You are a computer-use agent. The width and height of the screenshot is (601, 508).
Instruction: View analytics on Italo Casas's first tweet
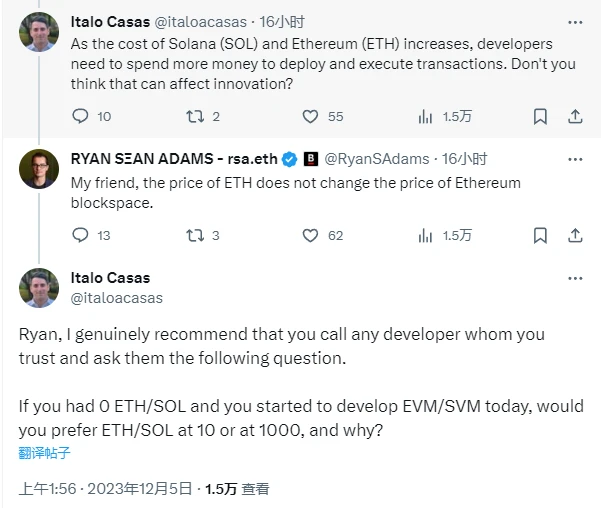426,116
